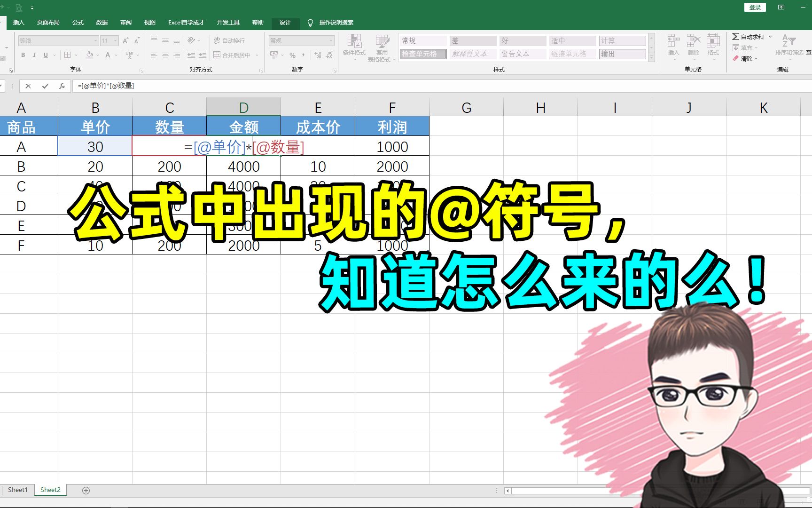Open the 数字 dialog launcher
812x508 pixels.
coord(335,71)
